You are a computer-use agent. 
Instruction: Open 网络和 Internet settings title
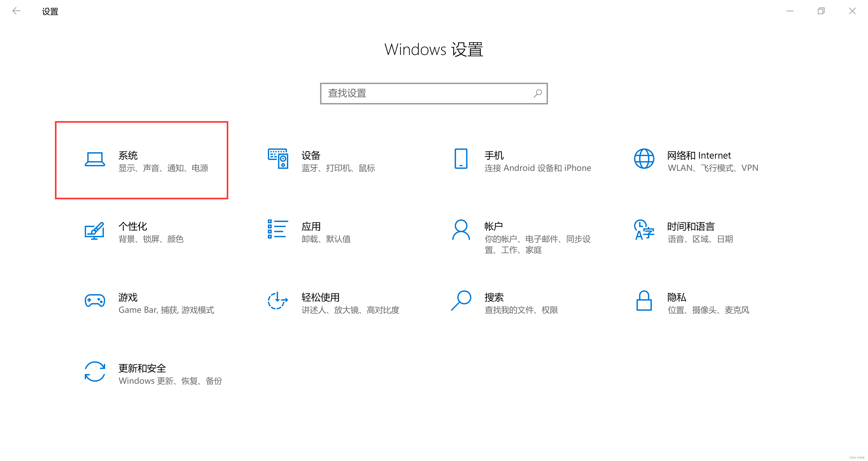699,155
